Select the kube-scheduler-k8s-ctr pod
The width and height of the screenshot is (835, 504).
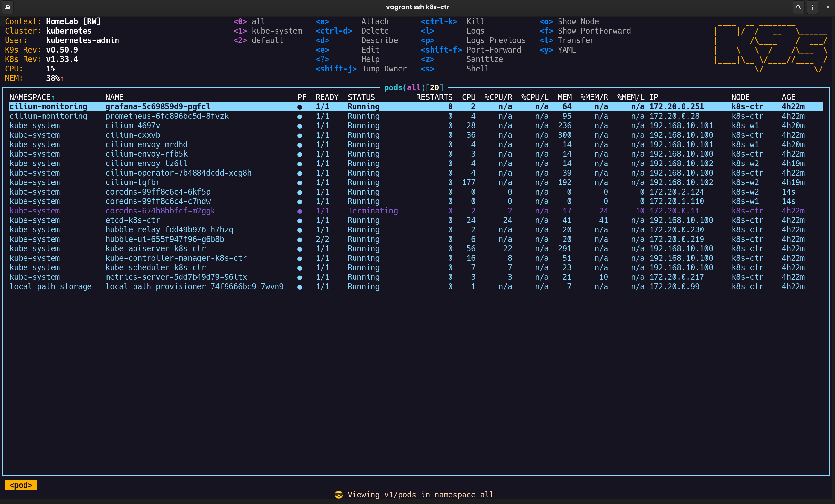(x=416, y=268)
